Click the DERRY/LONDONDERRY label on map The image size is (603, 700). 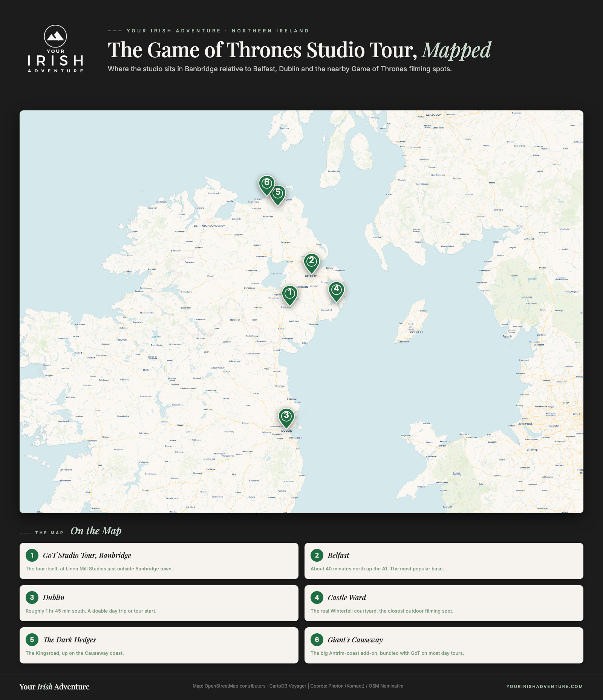point(209,226)
